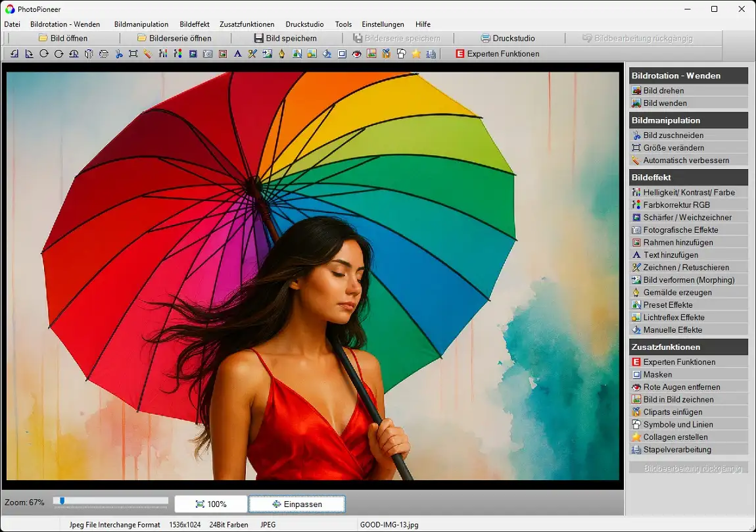Click the text 'A' icon in the top toolbar
Screen dimensions: 756x532
pyautogui.click(x=237, y=54)
